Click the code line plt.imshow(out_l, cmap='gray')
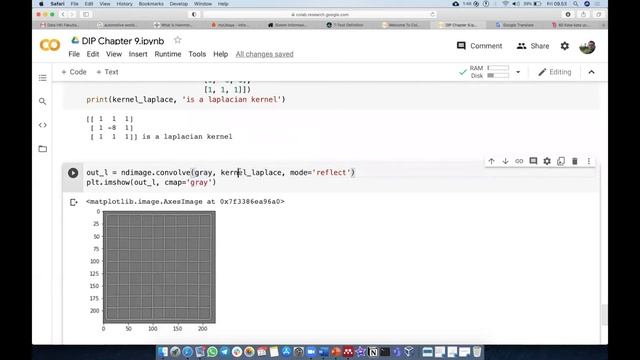The image size is (640, 360). coord(151,182)
